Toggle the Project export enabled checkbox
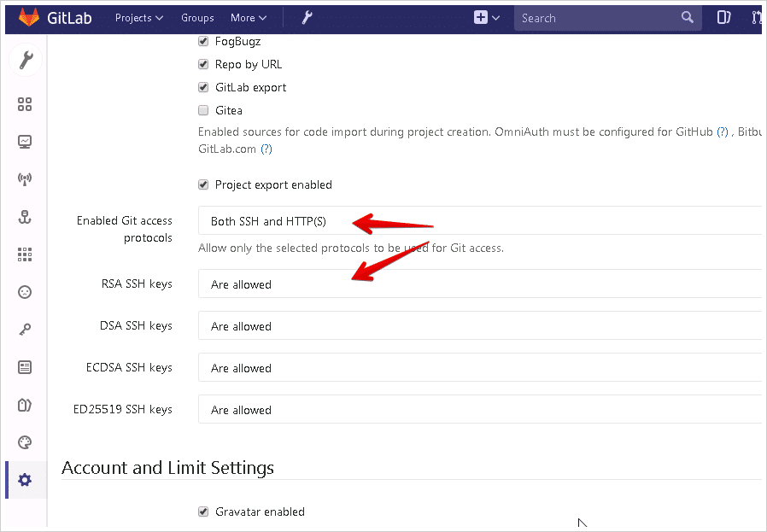The width and height of the screenshot is (767, 532). point(203,184)
